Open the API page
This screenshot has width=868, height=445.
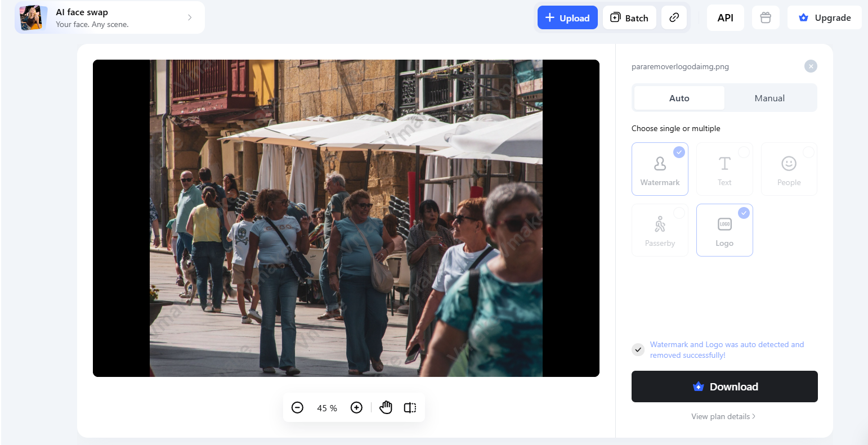(726, 18)
